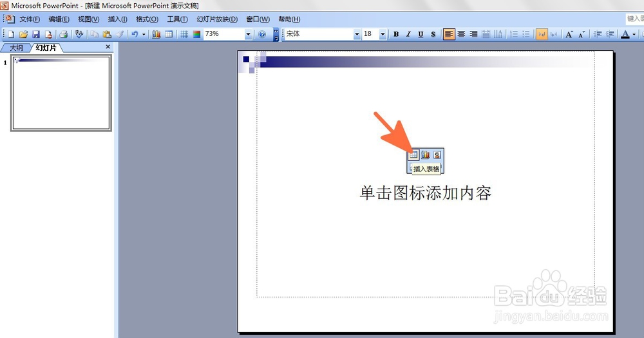Select right-to-left text direction

[x=554, y=34]
